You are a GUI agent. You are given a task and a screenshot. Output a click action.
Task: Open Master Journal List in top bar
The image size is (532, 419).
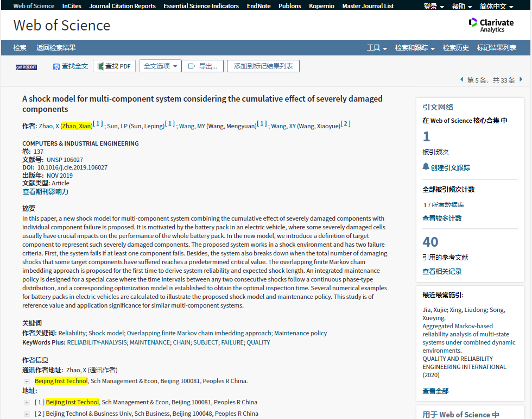click(368, 6)
